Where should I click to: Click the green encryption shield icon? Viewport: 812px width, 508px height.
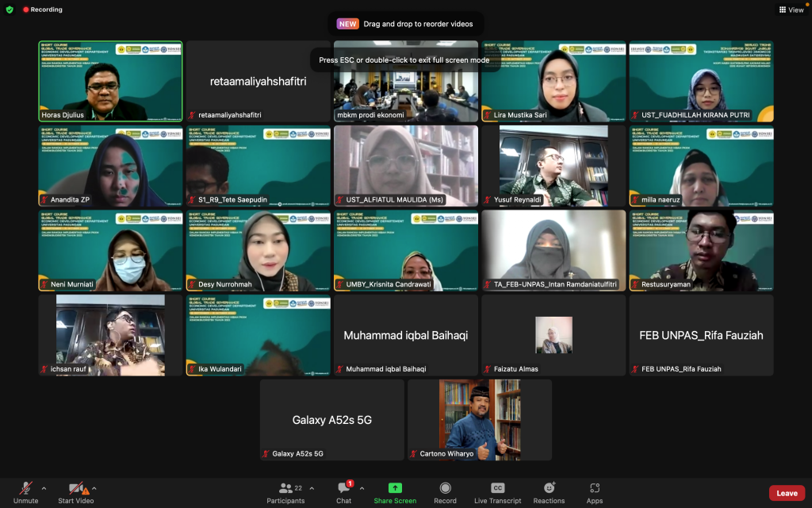(10, 10)
